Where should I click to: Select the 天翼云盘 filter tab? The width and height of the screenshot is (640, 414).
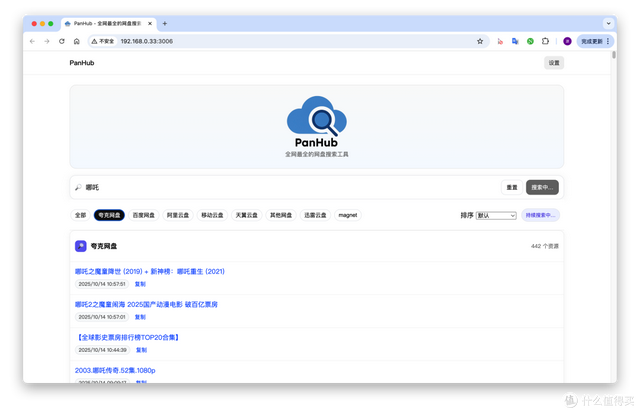(x=247, y=215)
